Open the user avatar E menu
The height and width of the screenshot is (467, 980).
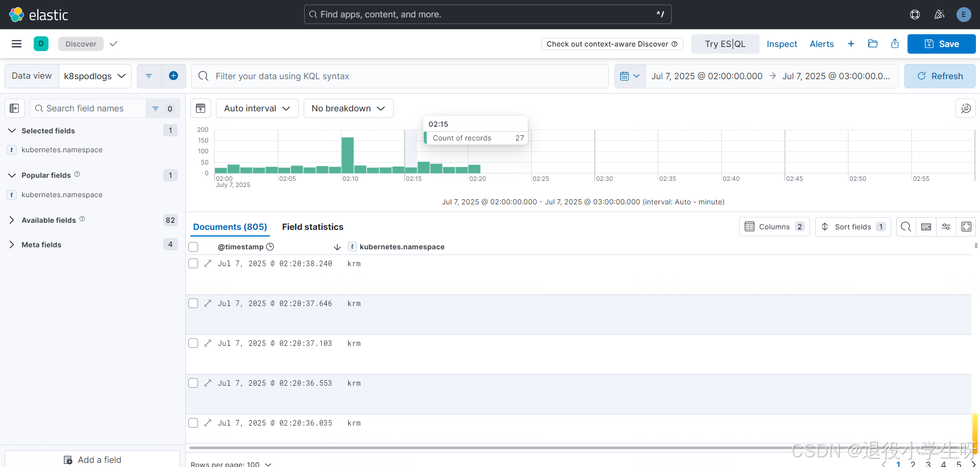pyautogui.click(x=964, y=14)
